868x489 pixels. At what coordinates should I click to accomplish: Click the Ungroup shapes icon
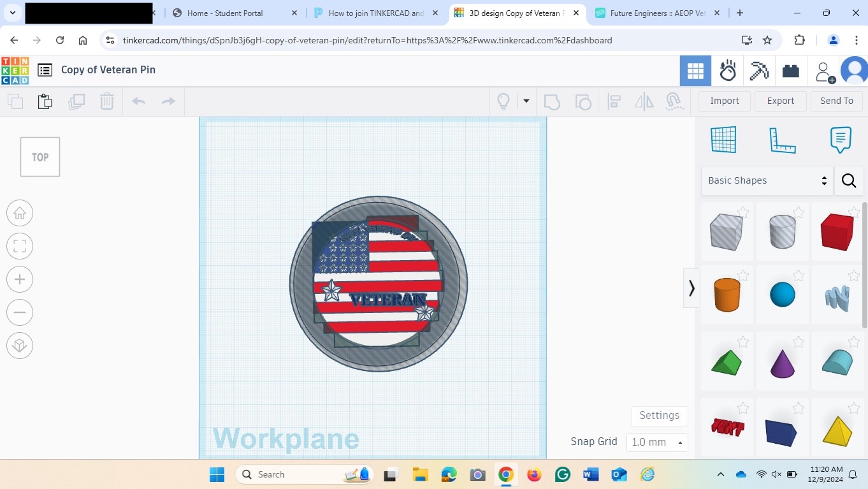click(x=582, y=101)
